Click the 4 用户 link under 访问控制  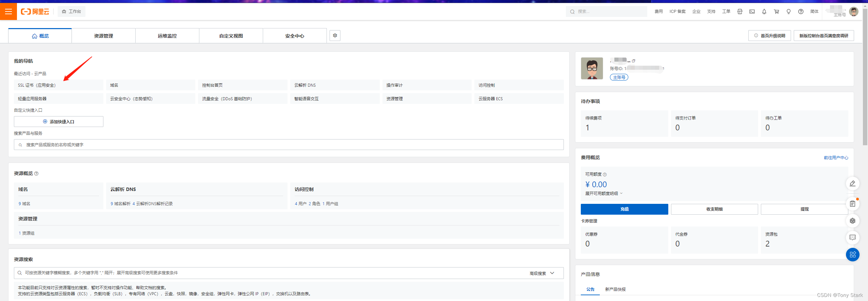tap(301, 204)
